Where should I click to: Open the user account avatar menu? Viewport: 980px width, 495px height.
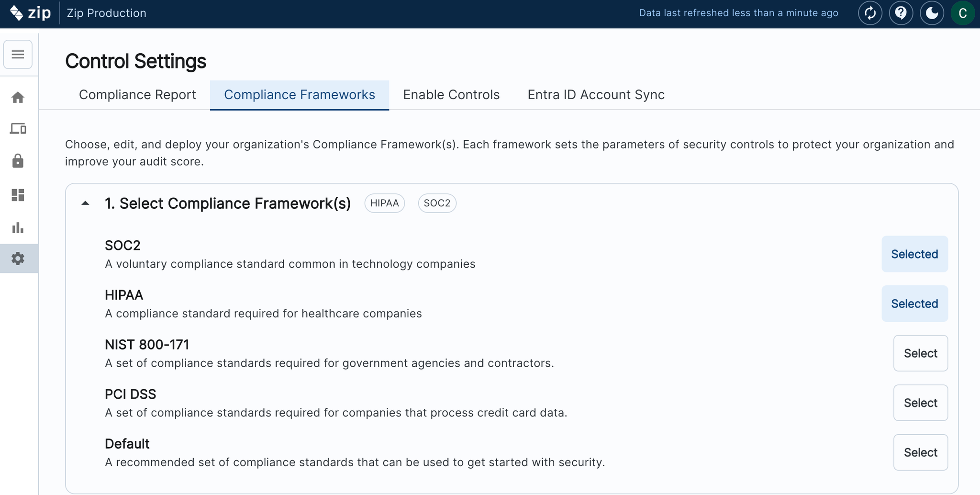962,13
